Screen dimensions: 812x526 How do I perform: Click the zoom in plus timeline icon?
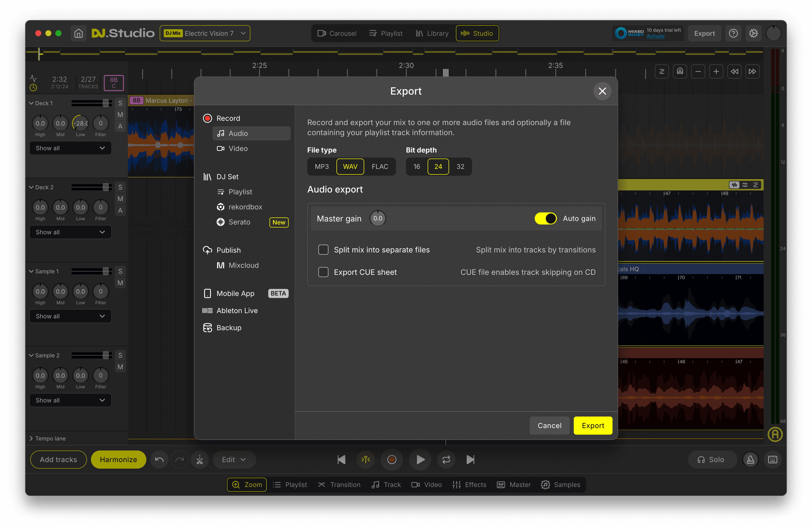click(x=716, y=71)
